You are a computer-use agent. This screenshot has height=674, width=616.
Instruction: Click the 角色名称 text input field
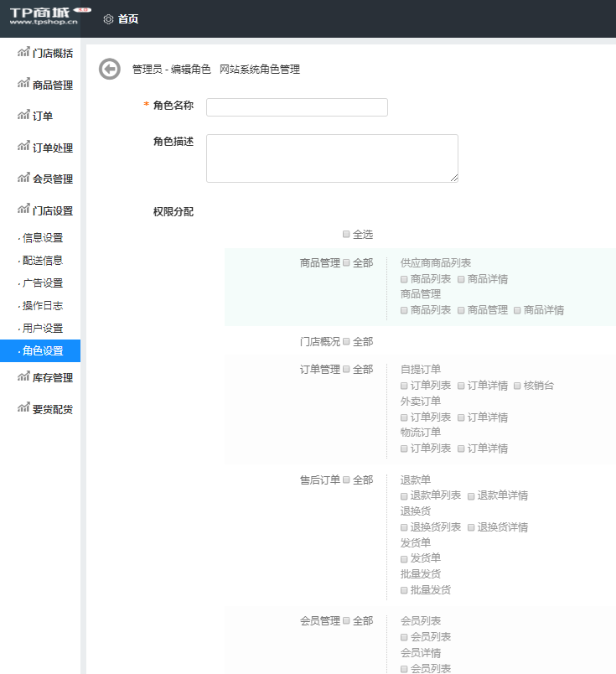point(297,107)
